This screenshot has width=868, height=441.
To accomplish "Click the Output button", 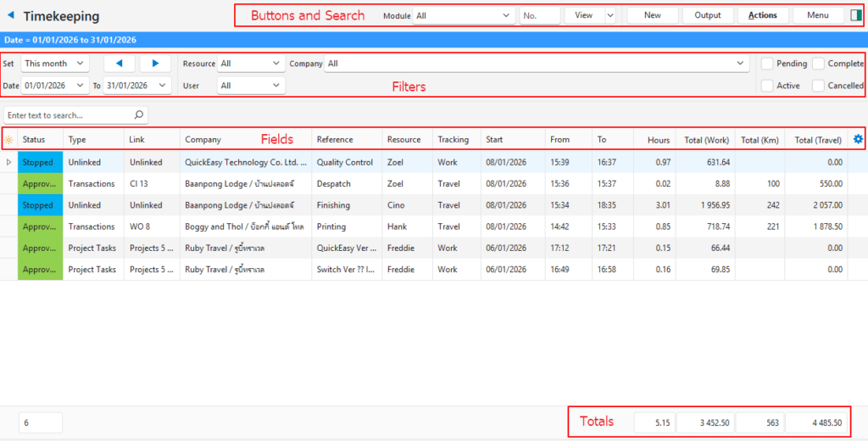I will [x=707, y=15].
